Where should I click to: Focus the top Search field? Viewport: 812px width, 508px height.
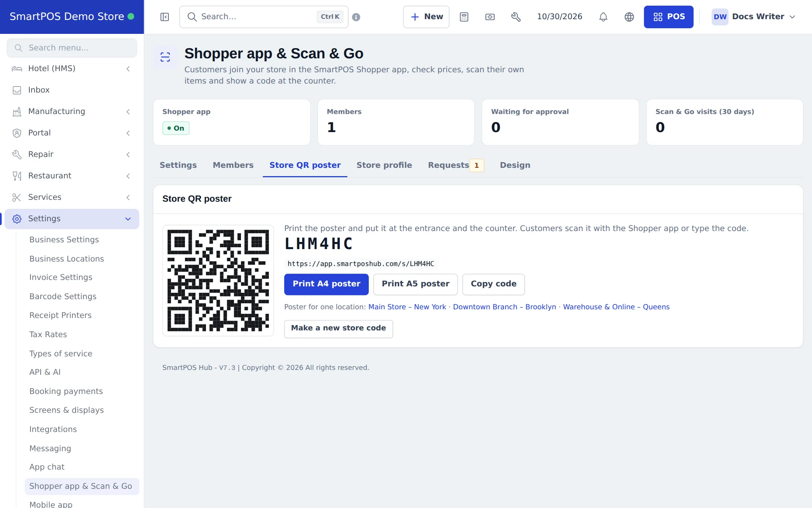click(x=264, y=17)
